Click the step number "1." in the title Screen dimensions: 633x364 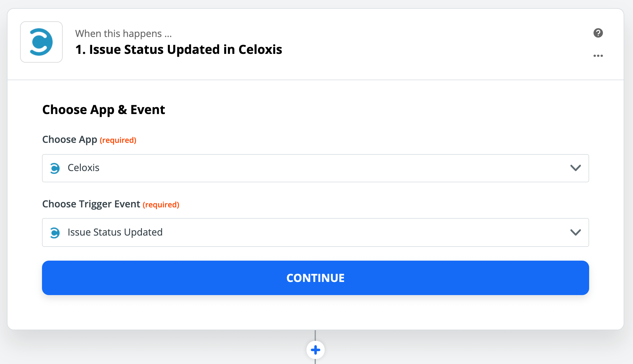pos(80,49)
